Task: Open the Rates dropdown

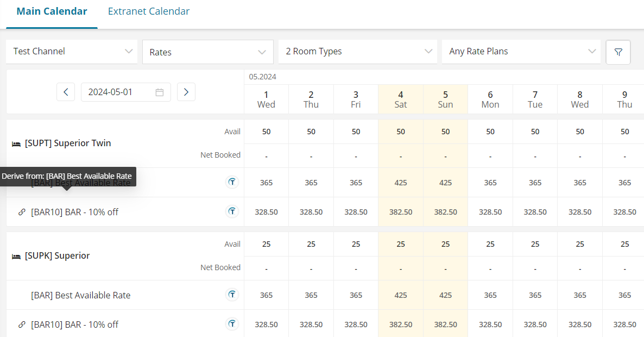Action: click(208, 52)
